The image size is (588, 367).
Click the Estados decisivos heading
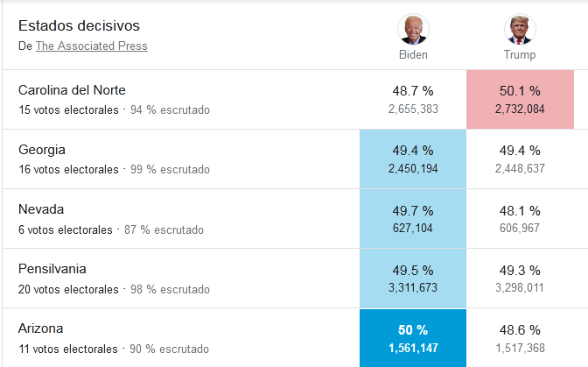tap(79, 26)
